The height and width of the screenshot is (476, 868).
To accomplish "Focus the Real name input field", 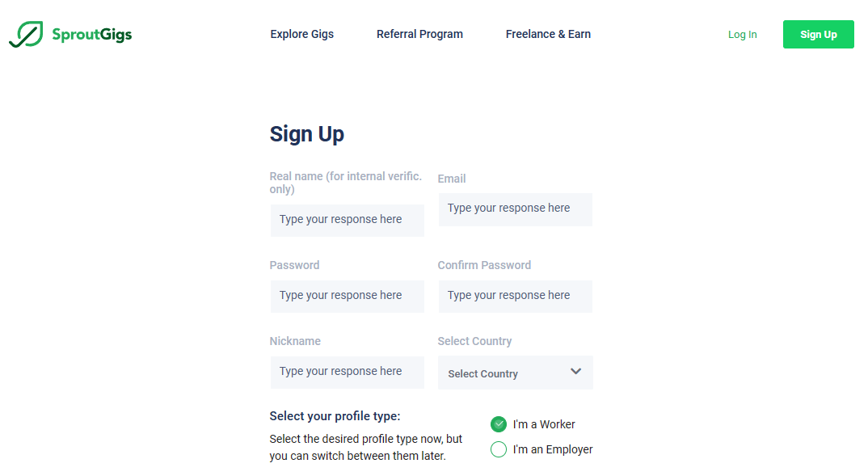I will (347, 220).
